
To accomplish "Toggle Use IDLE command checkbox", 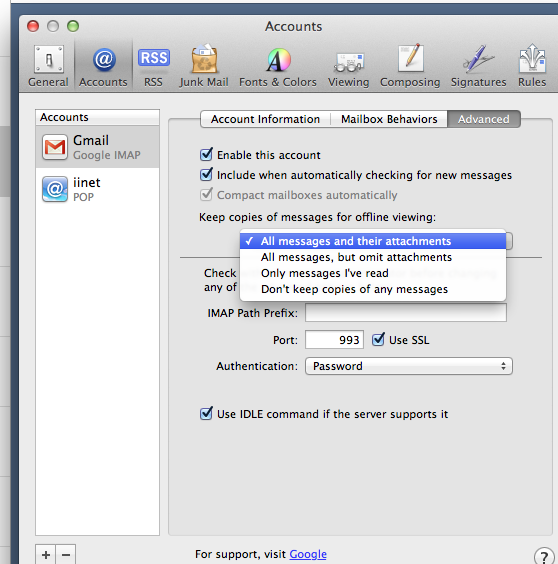I will point(206,414).
